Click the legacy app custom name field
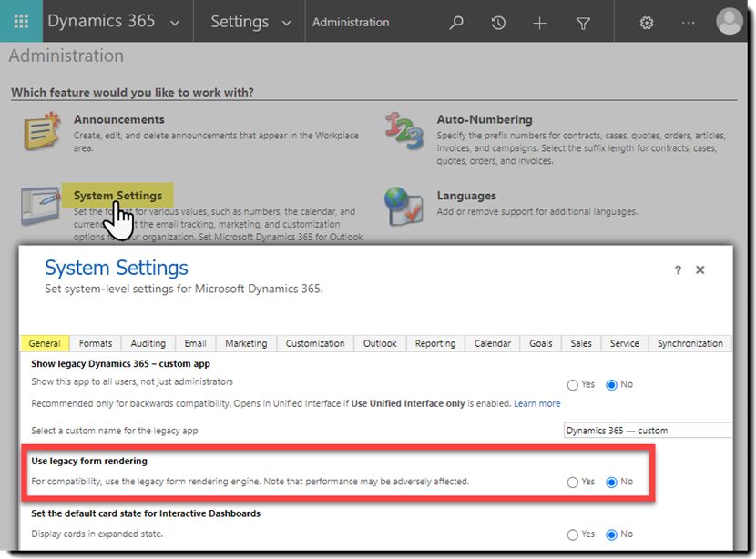Image resolution: width=756 pixels, height=559 pixels. [648, 431]
